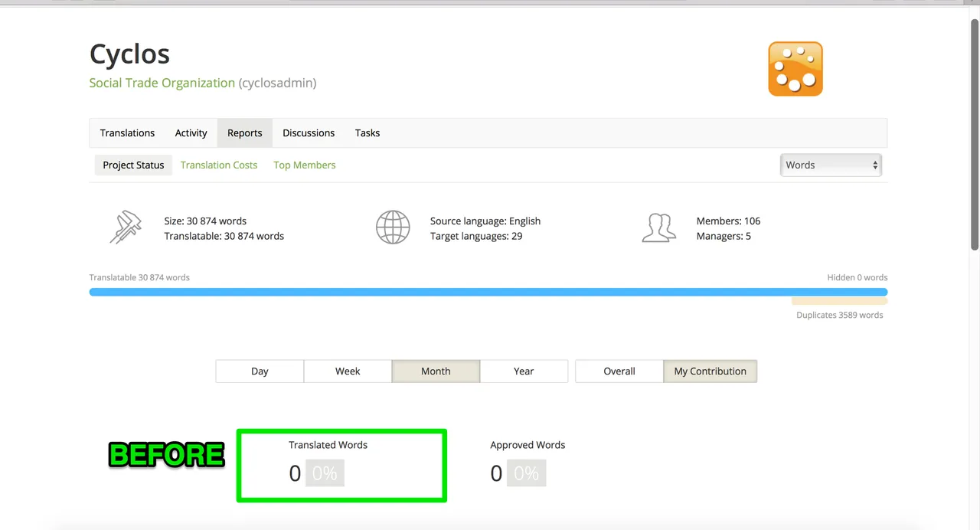Open the Translations tab
Image resolution: width=980 pixels, height=530 pixels.
[x=127, y=132]
